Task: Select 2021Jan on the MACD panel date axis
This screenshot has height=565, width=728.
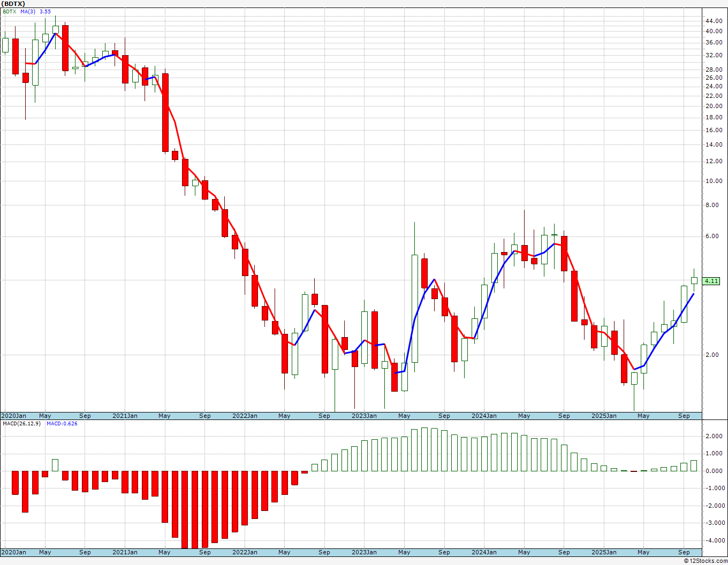Action: [x=125, y=552]
